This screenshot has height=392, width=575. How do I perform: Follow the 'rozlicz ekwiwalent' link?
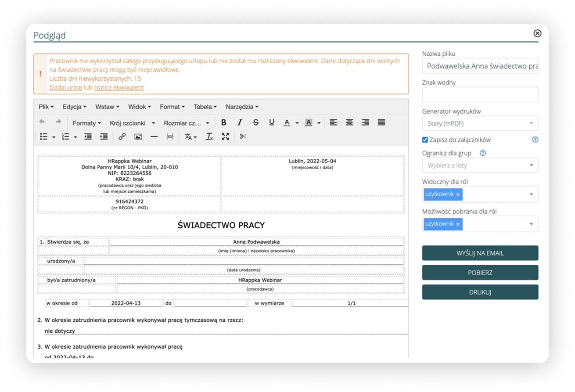(x=119, y=87)
